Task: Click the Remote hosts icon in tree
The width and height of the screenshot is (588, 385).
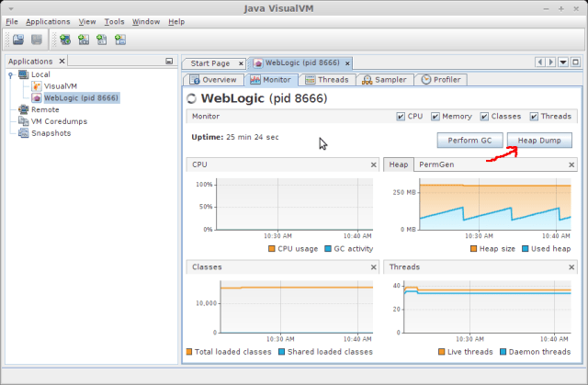Action: pyautogui.click(x=24, y=109)
